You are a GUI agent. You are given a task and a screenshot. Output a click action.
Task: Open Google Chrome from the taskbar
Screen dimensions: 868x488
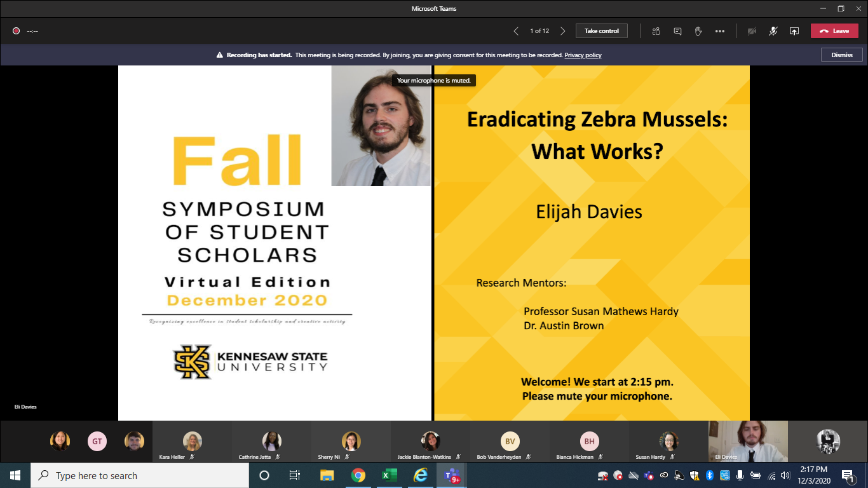pos(358,475)
